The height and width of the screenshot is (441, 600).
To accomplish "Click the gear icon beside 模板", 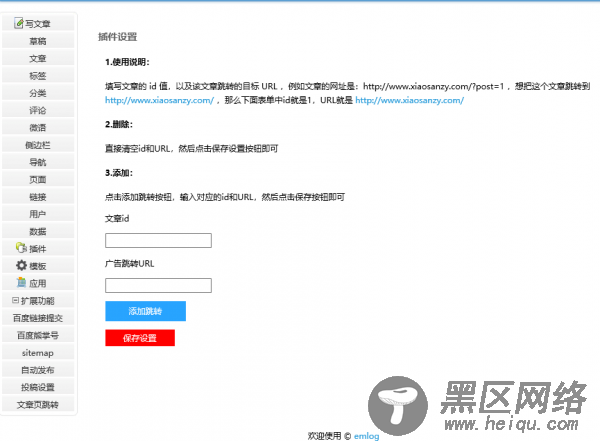I will tap(21, 265).
